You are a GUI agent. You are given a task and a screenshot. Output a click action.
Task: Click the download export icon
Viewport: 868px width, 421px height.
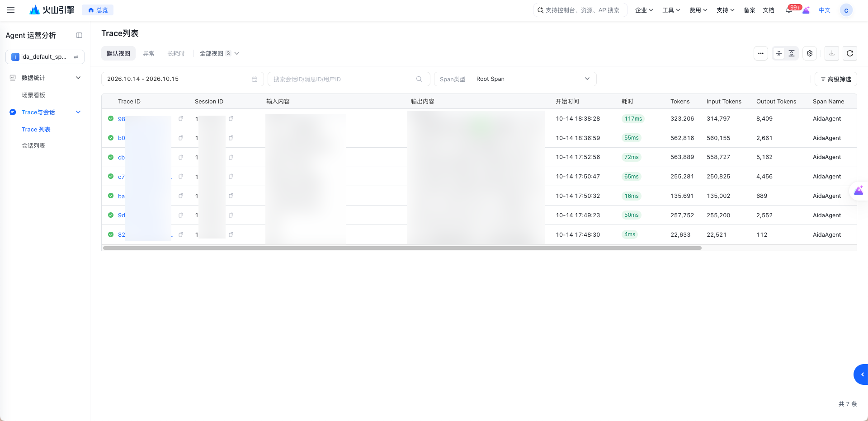point(832,53)
